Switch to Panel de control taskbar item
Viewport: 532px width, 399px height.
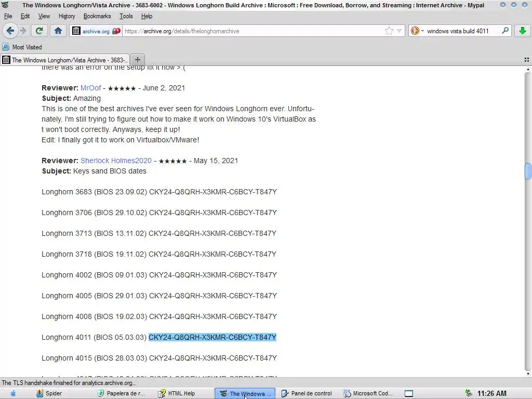coord(307,393)
